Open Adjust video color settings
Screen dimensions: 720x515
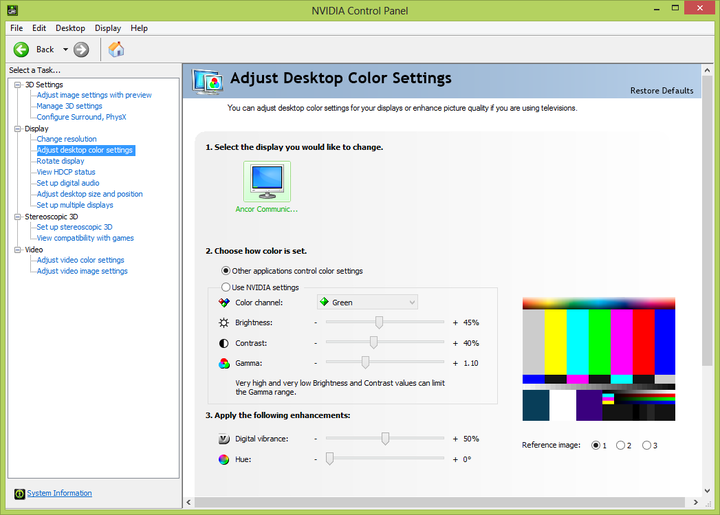point(80,260)
